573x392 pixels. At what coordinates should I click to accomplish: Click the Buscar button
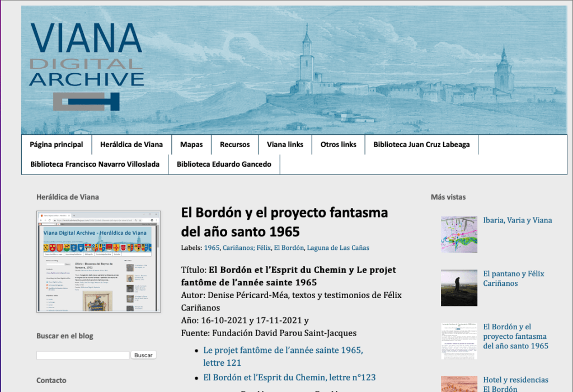coord(143,355)
